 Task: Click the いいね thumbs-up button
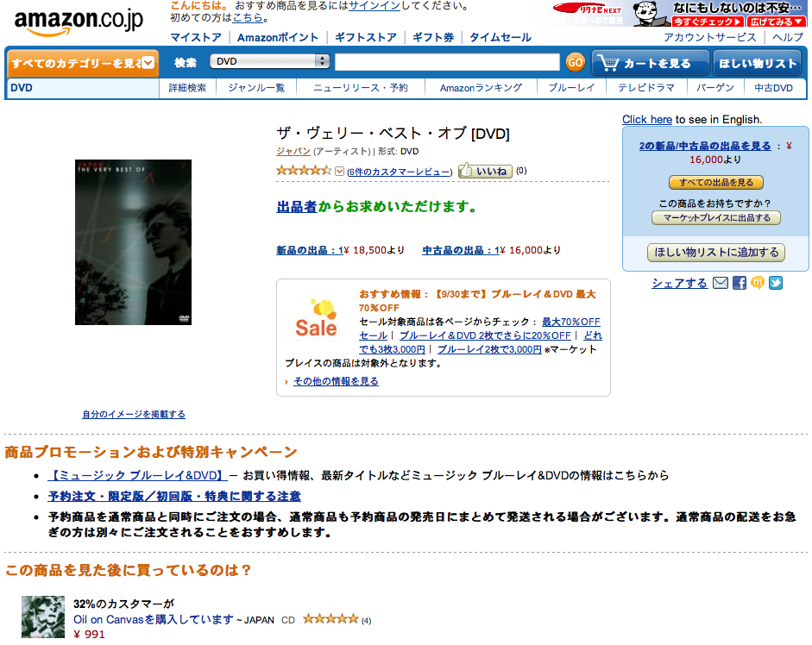[485, 171]
